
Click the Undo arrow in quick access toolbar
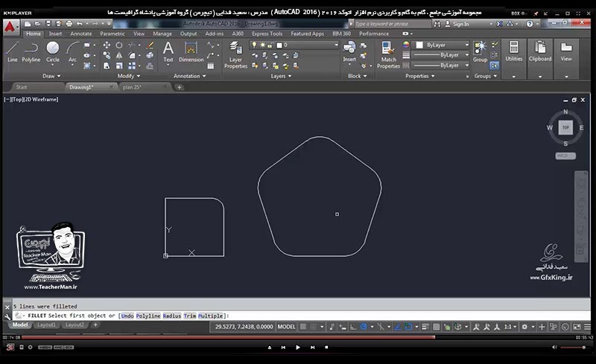(79, 24)
